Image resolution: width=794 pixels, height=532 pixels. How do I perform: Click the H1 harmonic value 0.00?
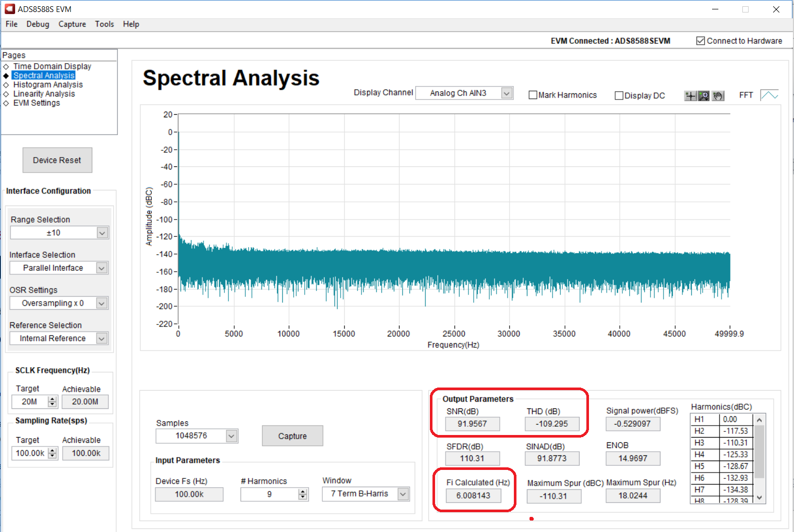(x=736, y=419)
